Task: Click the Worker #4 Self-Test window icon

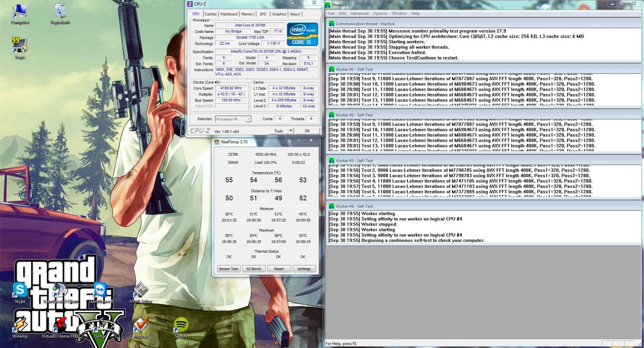Action: [331, 206]
